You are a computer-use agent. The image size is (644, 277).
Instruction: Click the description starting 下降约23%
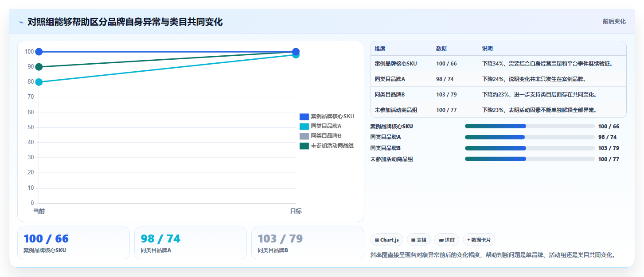[x=539, y=95]
